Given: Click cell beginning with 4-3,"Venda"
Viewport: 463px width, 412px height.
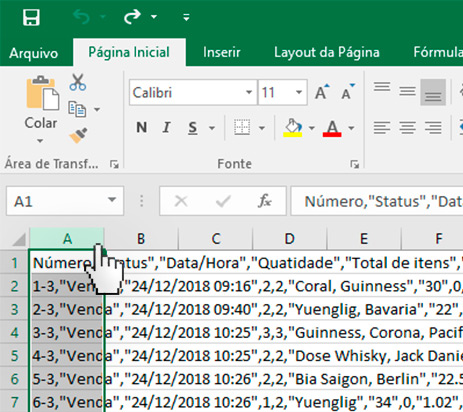Looking at the screenshot, I should click(67, 356).
